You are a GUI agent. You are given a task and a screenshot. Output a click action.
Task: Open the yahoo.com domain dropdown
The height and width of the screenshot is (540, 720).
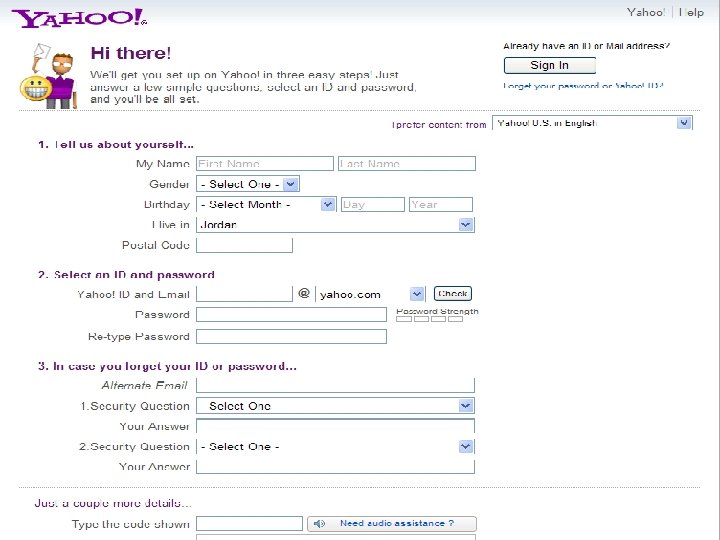coord(370,294)
